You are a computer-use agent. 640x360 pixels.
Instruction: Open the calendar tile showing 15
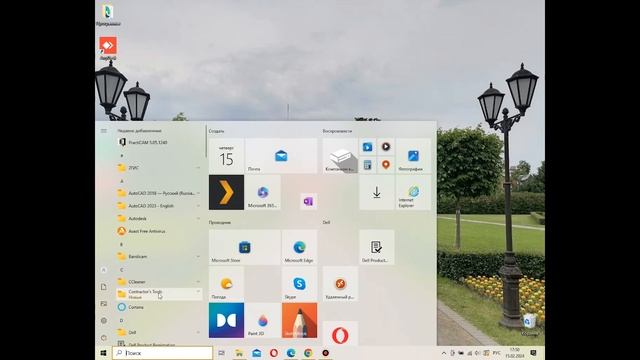click(226, 156)
